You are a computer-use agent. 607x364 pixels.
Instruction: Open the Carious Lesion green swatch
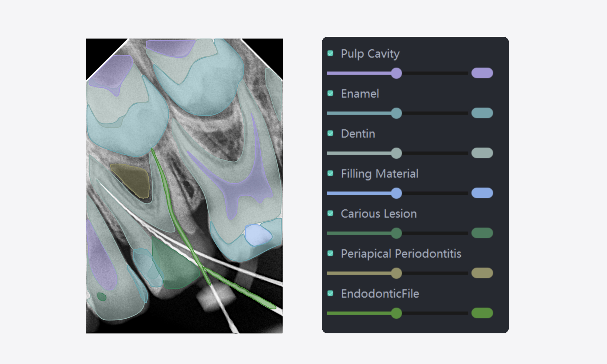(482, 233)
